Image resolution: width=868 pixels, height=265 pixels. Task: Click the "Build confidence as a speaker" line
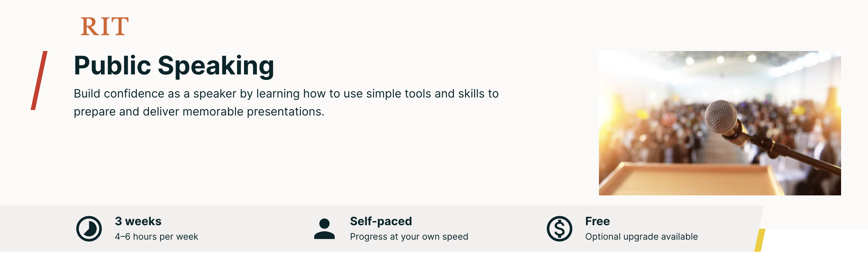coord(286,93)
